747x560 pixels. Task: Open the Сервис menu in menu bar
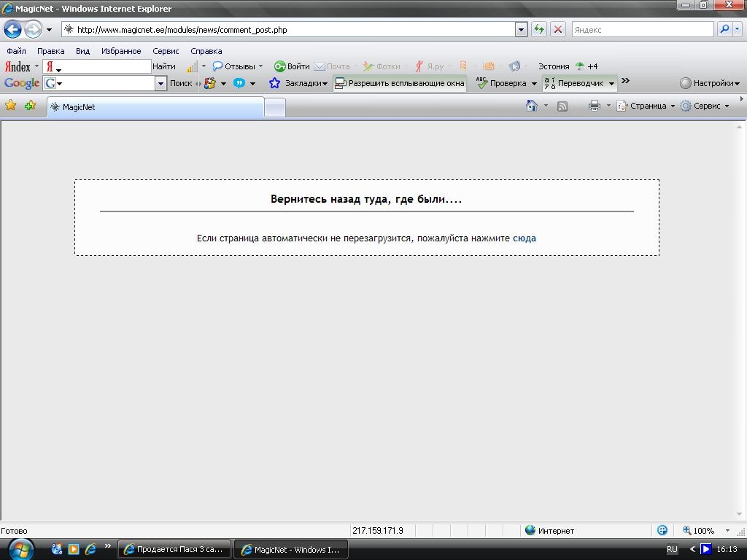click(166, 51)
